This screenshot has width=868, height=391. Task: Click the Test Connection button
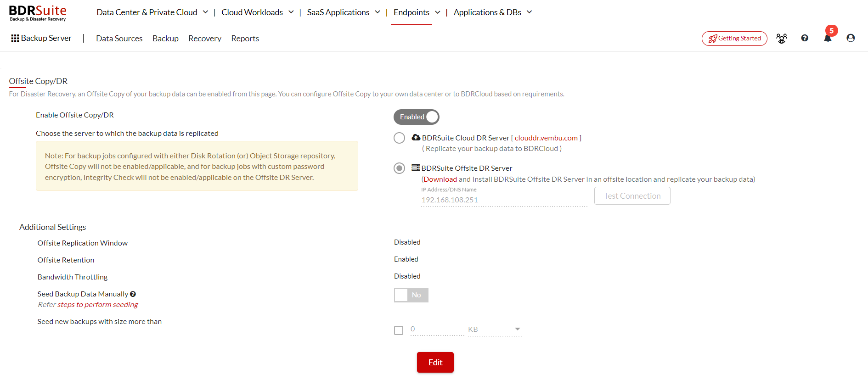coord(632,196)
